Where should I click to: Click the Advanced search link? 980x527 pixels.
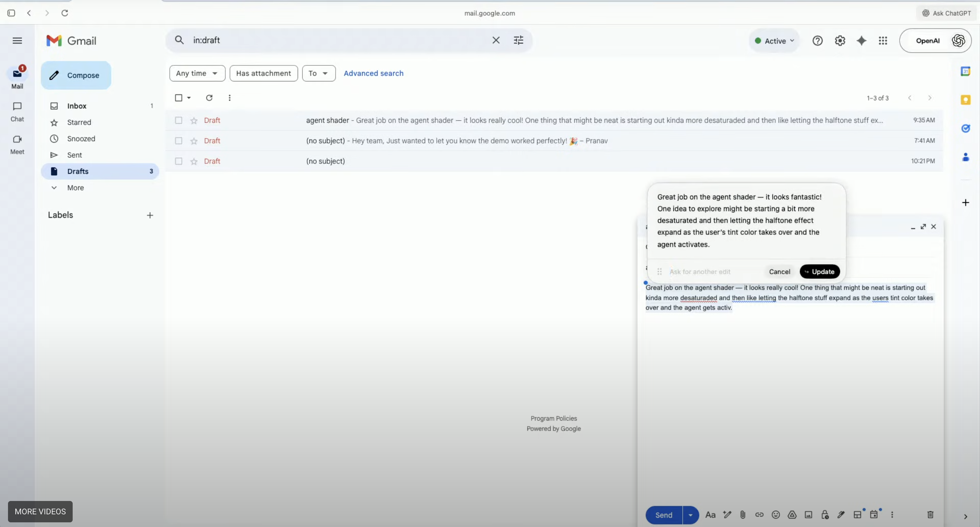(x=373, y=73)
